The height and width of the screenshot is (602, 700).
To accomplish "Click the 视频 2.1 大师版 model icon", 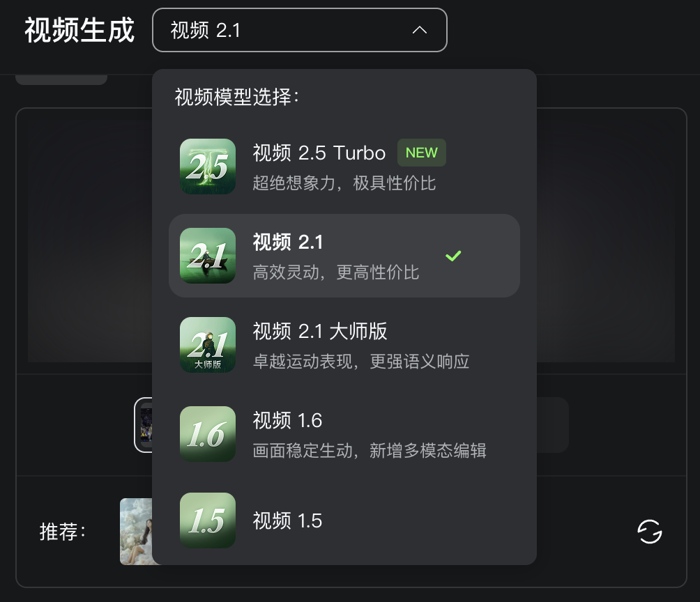I will (208, 345).
